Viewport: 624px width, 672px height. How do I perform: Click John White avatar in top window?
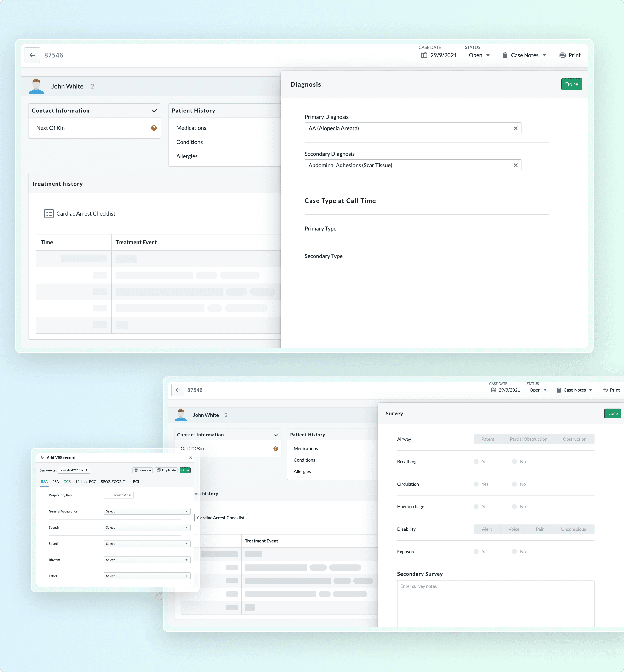[x=36, y=86]
